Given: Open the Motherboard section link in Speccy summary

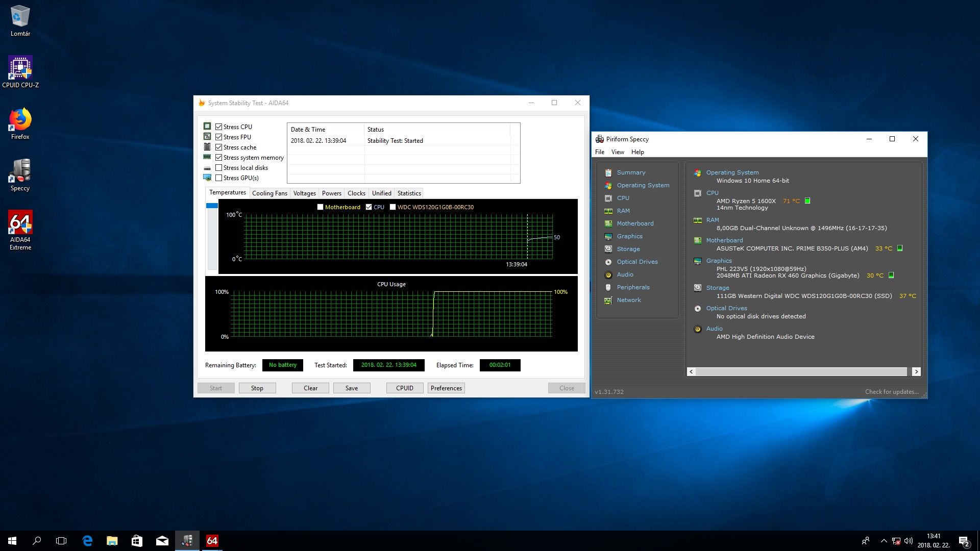Looking at the screenshot, I should pos(724,240).
